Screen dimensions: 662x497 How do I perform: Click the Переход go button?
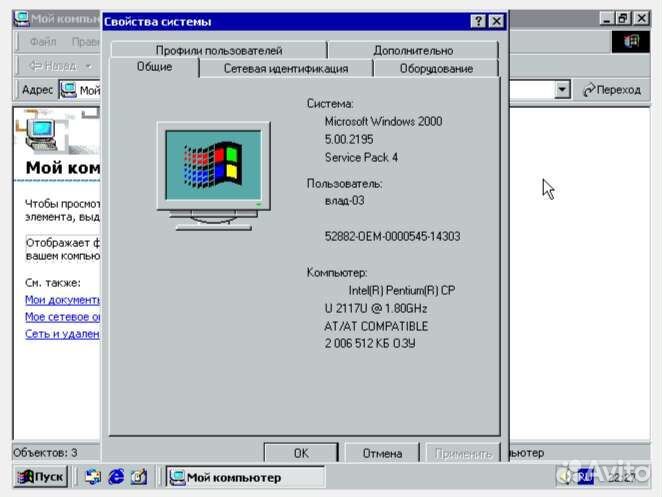pyautogui.click(x=612, y=90)
